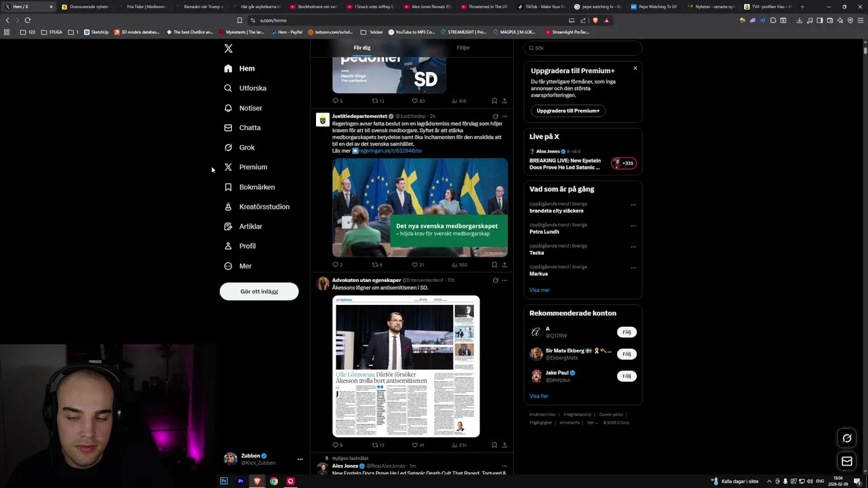Image resolution: width=868 pixels, height=488 pixels.
Task: Reload the page in the browser
Action: click(x=28, y=20)
